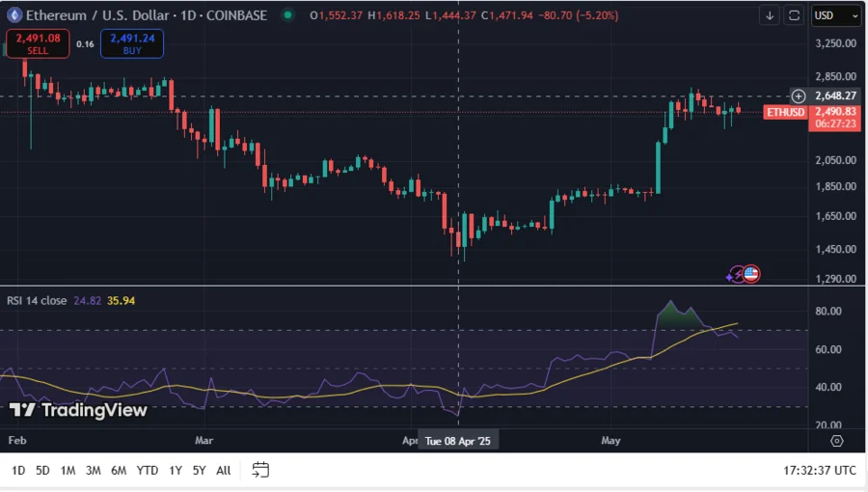The width and height of the screenshot is (868, 492).
Task: Click the RSI 14 close indicator label
Action: [37, 301]
